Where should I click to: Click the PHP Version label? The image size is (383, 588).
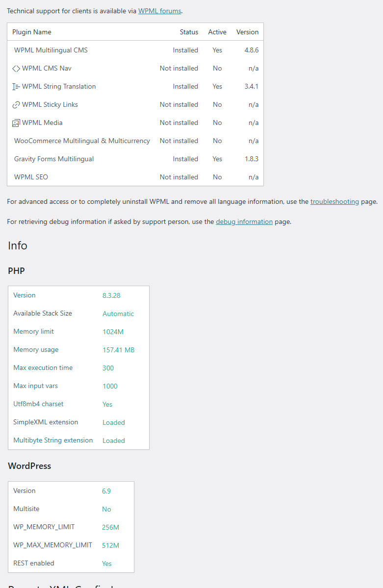[25, 295]
